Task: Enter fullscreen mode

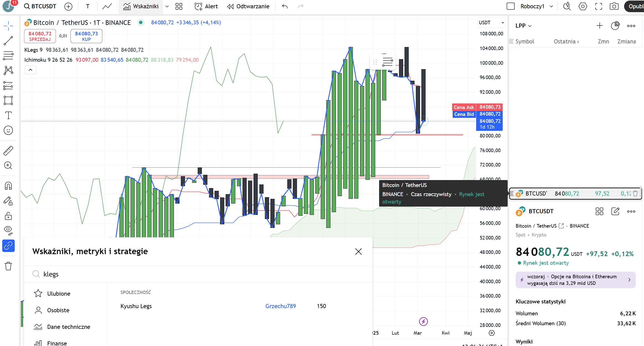Action: click(x=598, y=6)
